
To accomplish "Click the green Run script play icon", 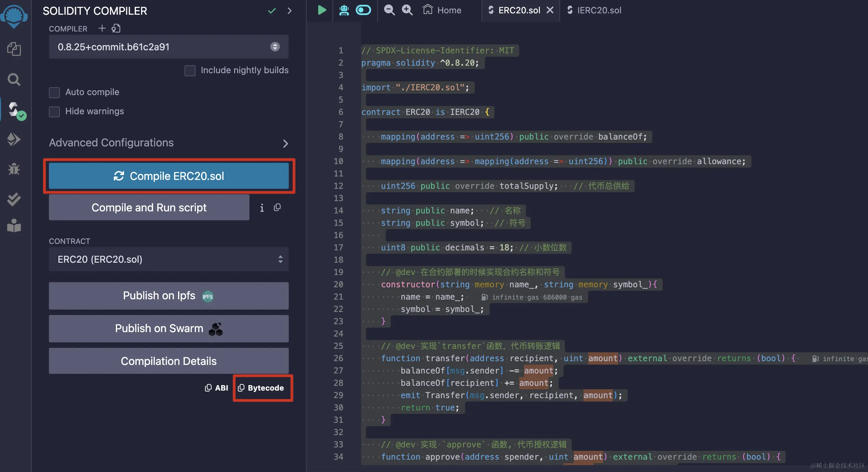I will pos(322,10).
